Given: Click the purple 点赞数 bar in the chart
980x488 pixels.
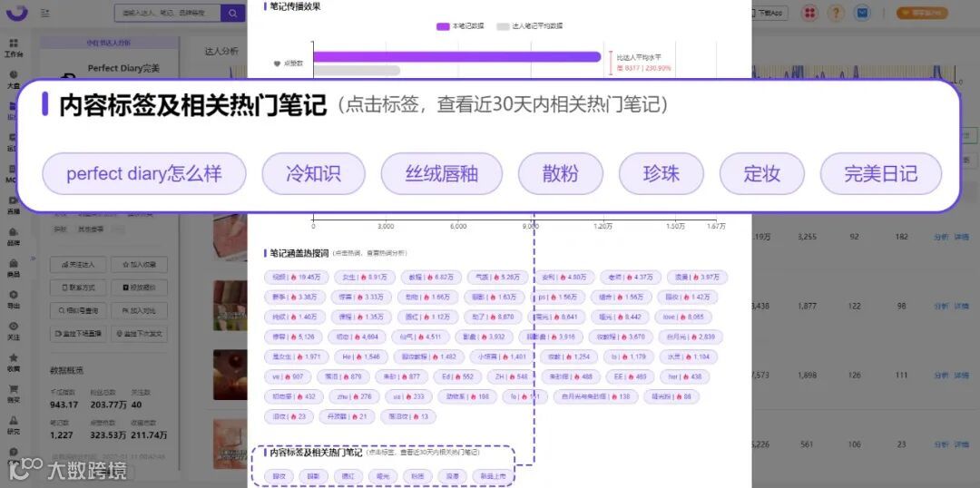Looking at the screenshot, I should (456, 57).
